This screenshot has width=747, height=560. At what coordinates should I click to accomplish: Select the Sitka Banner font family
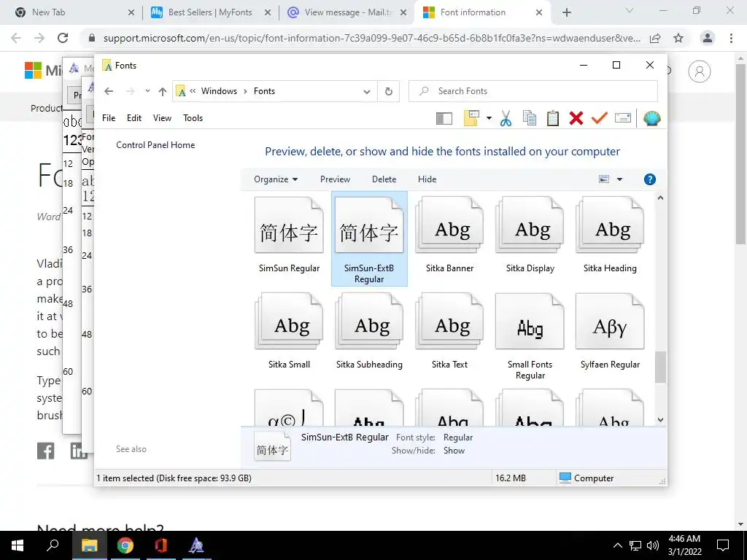coord(449,236)
